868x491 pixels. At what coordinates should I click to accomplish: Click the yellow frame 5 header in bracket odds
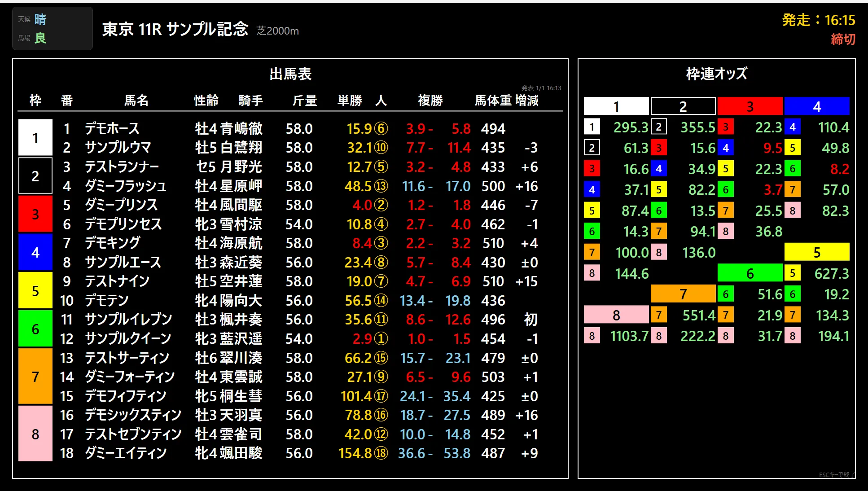[x=817, y=252]
